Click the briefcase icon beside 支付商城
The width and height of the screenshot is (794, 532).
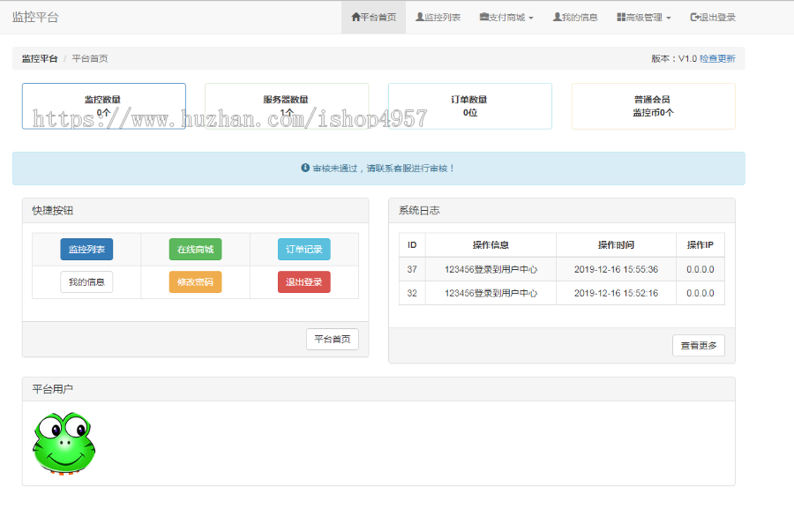(484, 17)
